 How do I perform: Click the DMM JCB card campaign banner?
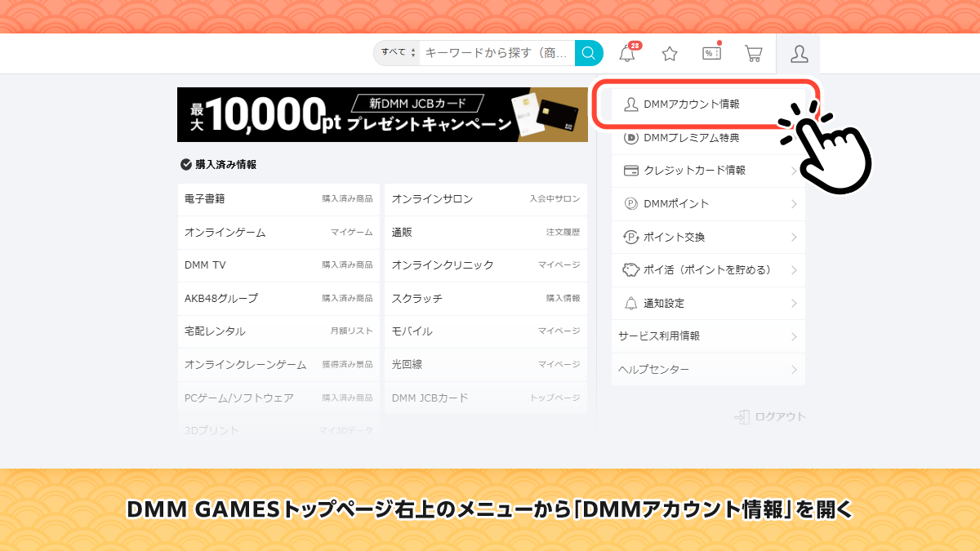pos(382,114)
